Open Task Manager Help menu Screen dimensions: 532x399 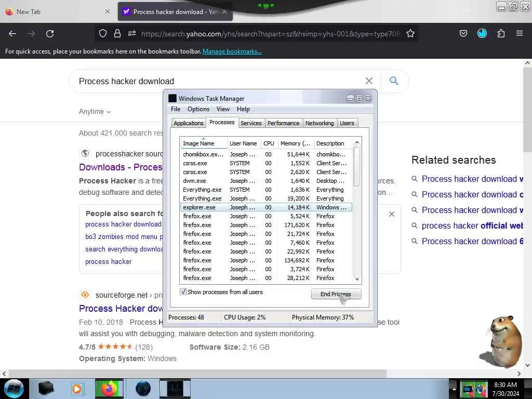coord(243,109)
